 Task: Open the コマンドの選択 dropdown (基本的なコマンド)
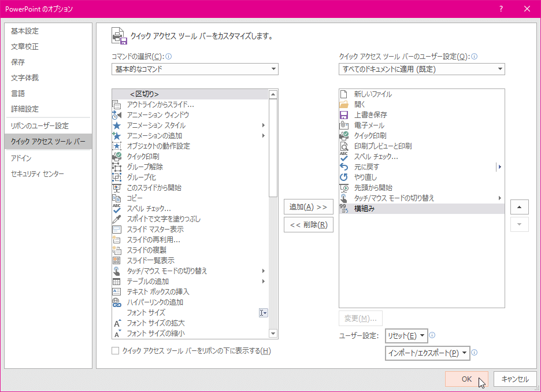coord(195,69)
